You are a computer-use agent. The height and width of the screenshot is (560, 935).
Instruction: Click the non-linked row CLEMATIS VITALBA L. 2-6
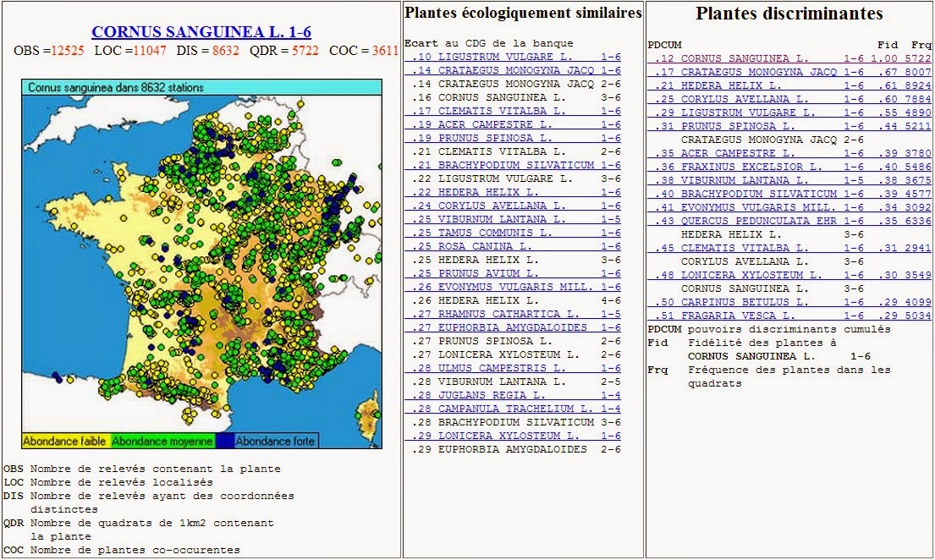coord(516,151)
